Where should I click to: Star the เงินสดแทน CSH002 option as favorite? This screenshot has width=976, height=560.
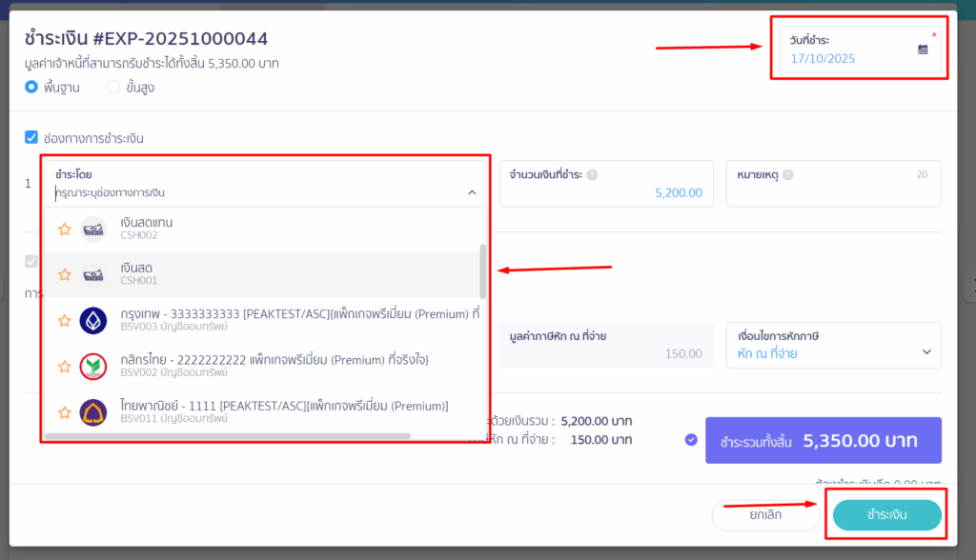click(65, 229)
